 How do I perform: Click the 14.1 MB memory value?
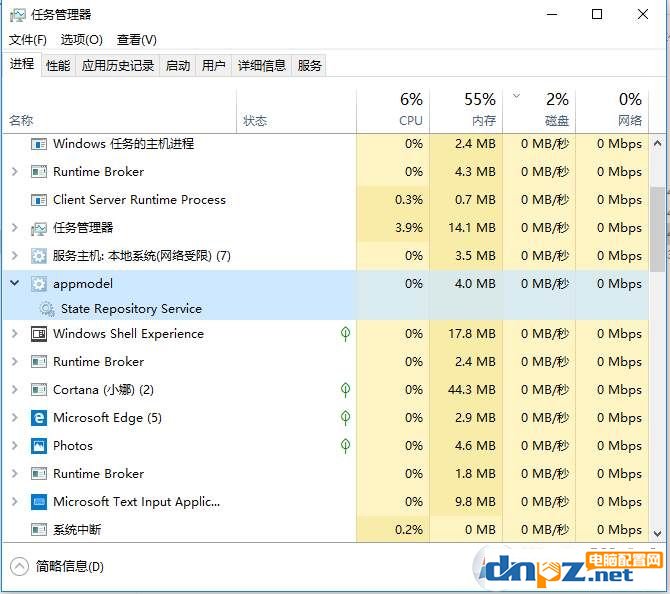point(472,228)
